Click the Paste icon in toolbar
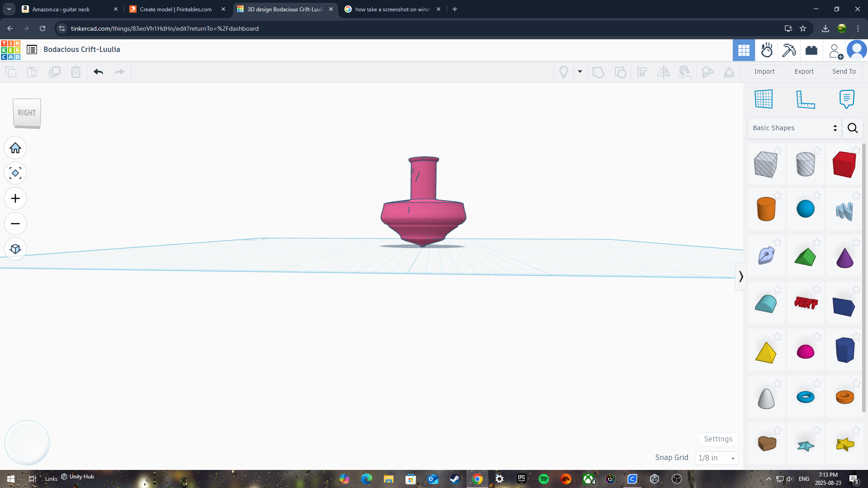Screen dimensions: 868x488 tap(32, 72)
